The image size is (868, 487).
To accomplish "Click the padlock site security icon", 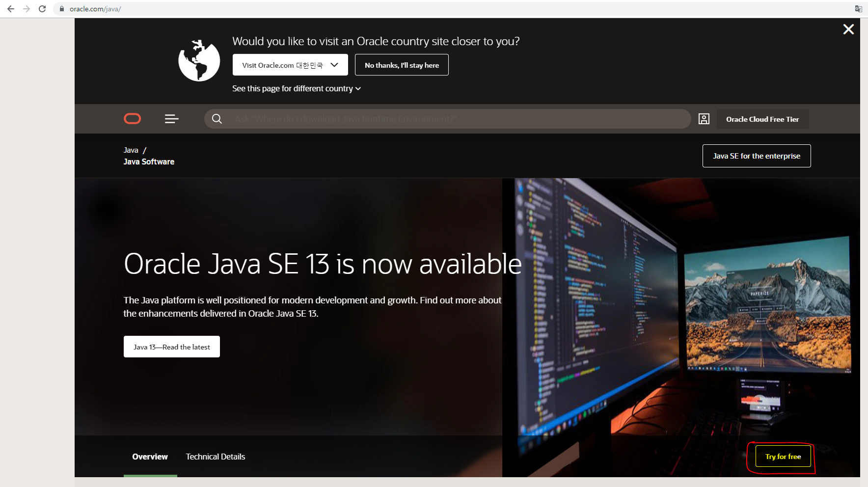I will point(62,9).
